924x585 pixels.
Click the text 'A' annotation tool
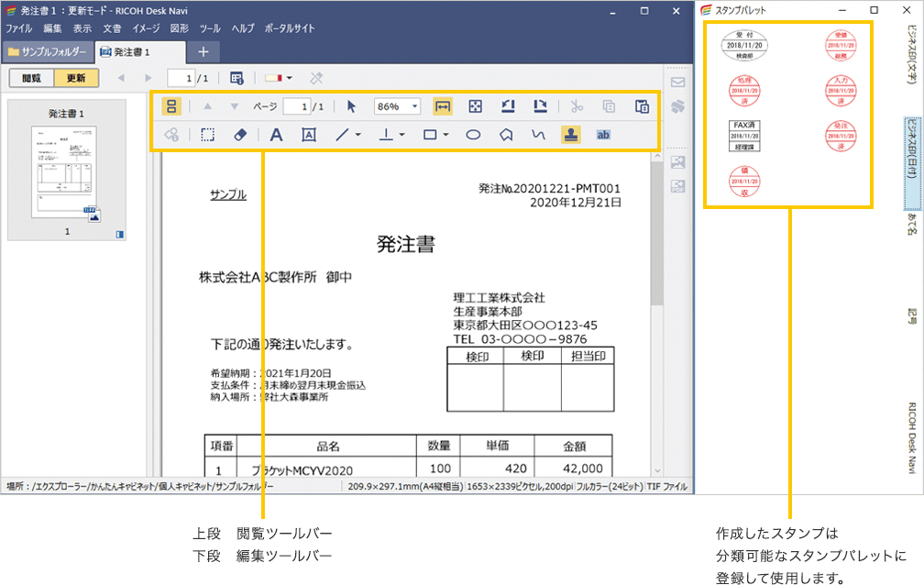point(275,135)
